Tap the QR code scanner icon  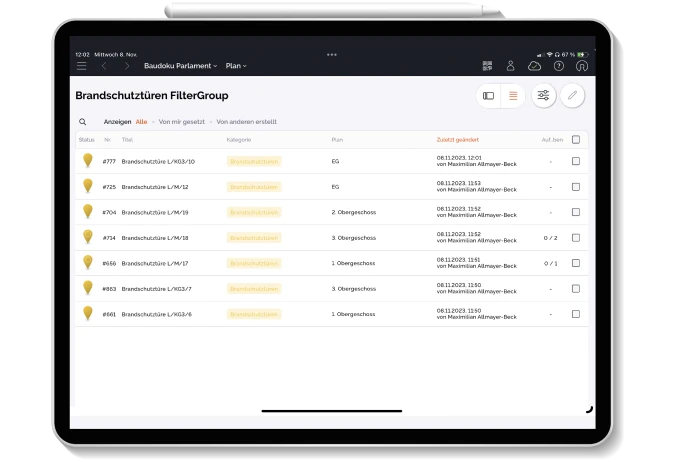(x=487, y=66)
